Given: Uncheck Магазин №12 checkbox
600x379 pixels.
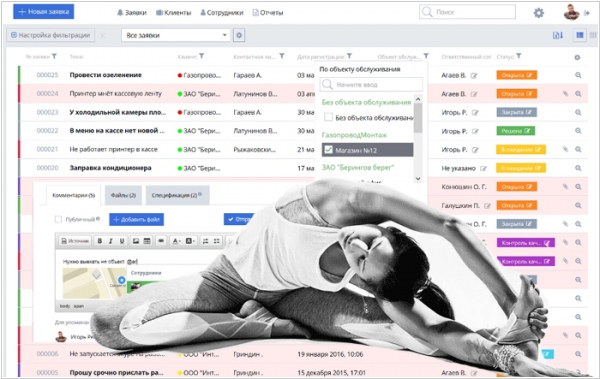Looking at the screenshot, I should pyautogui.click(x=328, y=150).
